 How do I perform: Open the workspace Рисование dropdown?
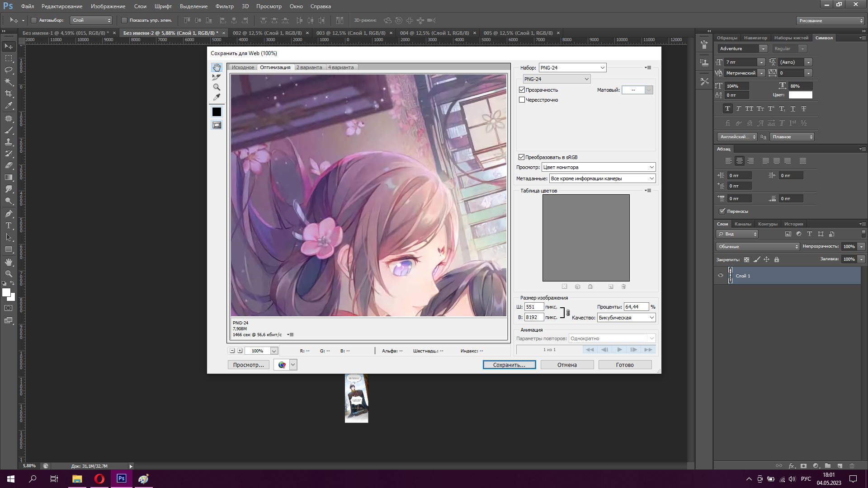pyautogui.click(x=830, y=21)
